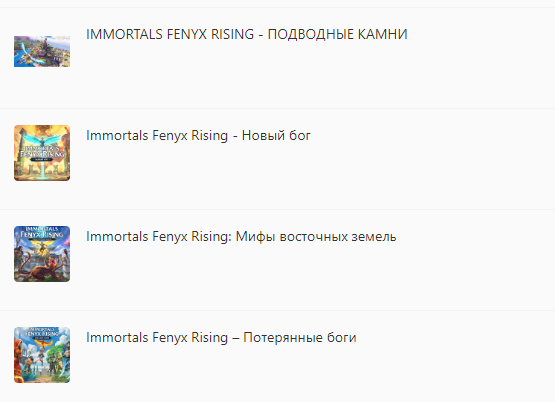Open IMMORTALS FENYX RISING - ПОДВОДНЫЕ КАМНИ title
The width and height of the screenshot is (555, 402).
pos(247,34)
